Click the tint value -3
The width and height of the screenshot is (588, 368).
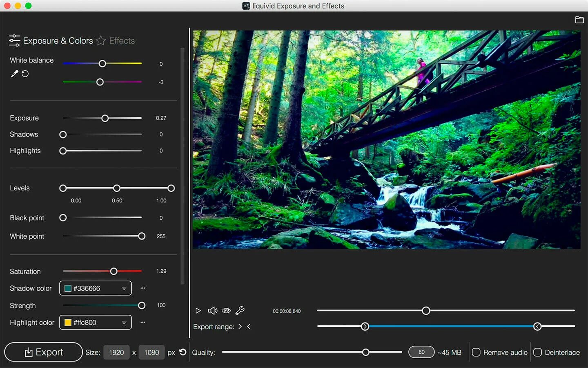tap(161, 82)
